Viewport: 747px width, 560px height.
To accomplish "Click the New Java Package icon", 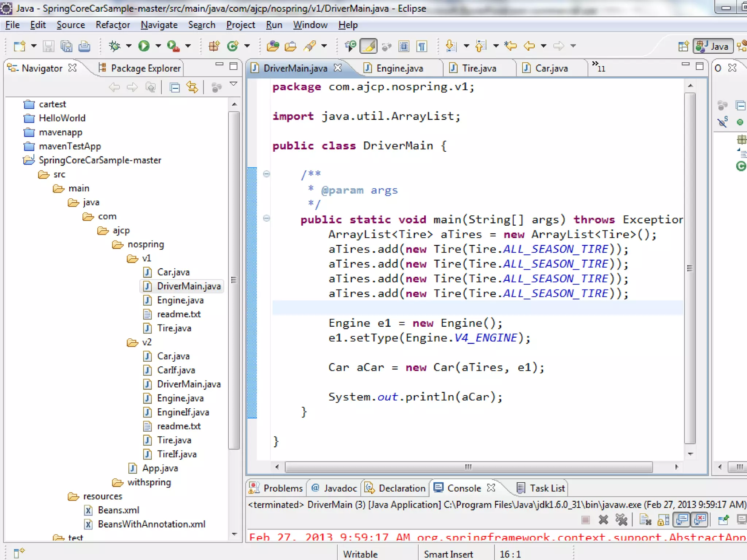I will 214,46.
